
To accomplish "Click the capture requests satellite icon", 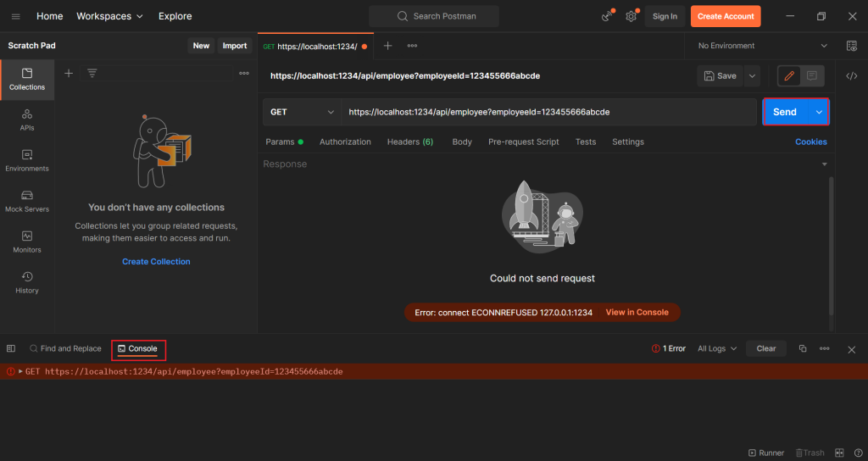I will tap(608, 17).
